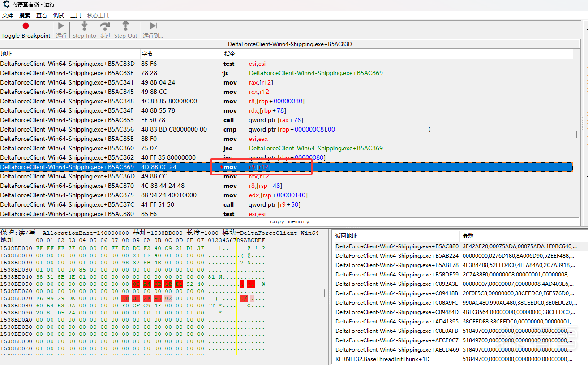Select the test row at address B5AC880
The width and height of the screenshot is (588, 365).
point(286,213)
